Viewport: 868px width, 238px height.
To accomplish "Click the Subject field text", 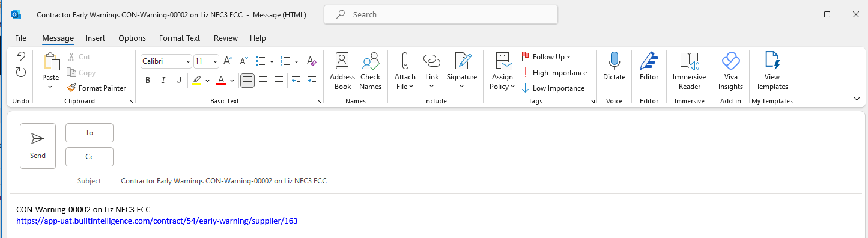I will [223, 181].
